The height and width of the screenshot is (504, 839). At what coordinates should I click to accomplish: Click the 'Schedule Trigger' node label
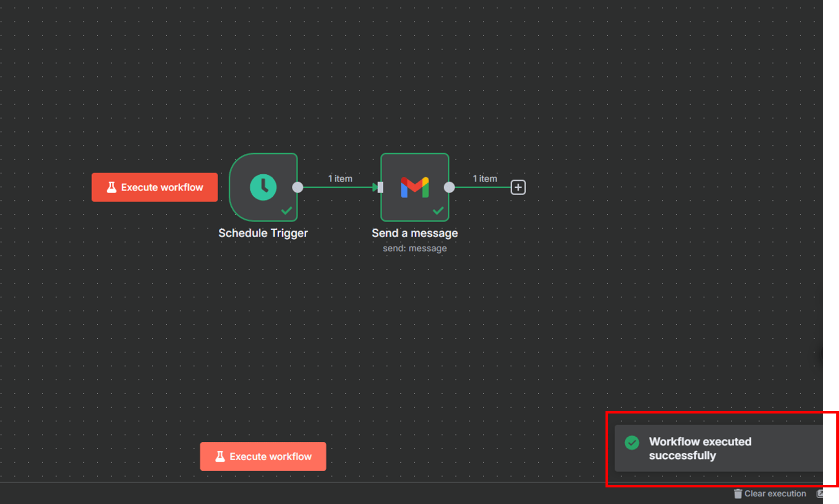coord(263,233)
